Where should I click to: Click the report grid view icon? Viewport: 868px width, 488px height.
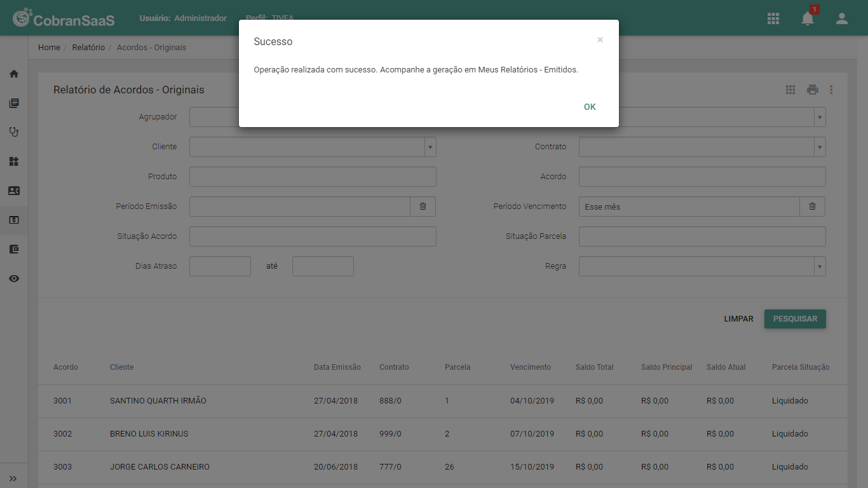point(790,90)
